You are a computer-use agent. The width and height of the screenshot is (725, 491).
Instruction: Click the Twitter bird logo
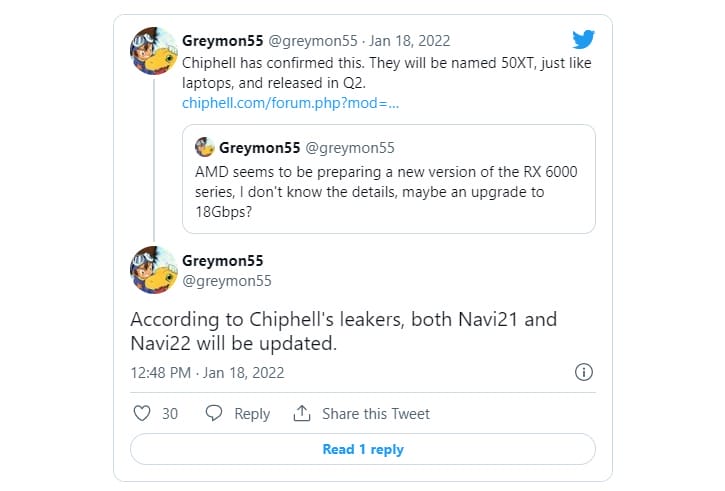click(x=583, y=40)
